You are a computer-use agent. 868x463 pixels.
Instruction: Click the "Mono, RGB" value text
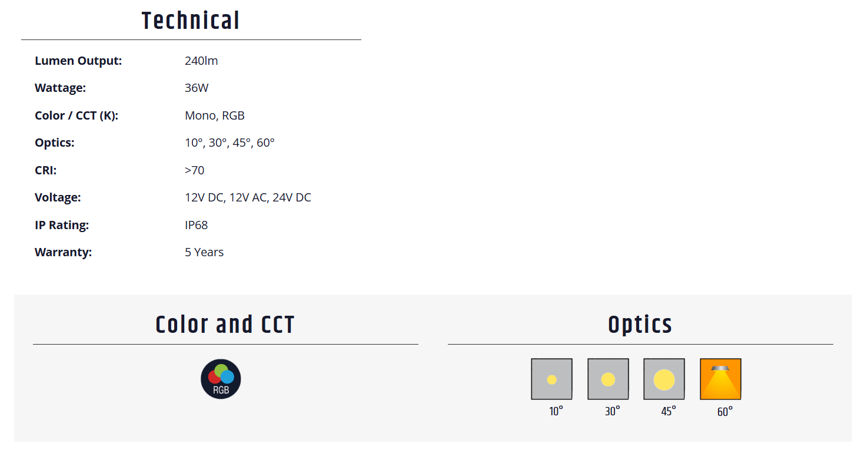pos(214,115)
